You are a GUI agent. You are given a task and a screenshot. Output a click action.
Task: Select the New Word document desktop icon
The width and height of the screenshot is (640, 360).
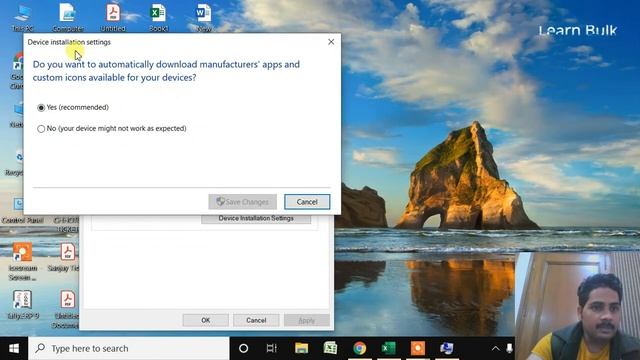tap(203, 18)
